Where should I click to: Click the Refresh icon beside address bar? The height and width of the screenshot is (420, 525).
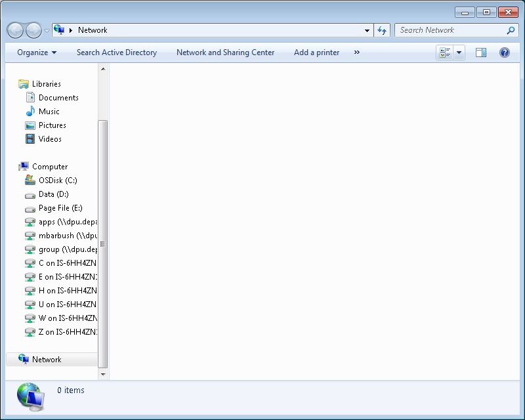383,30
